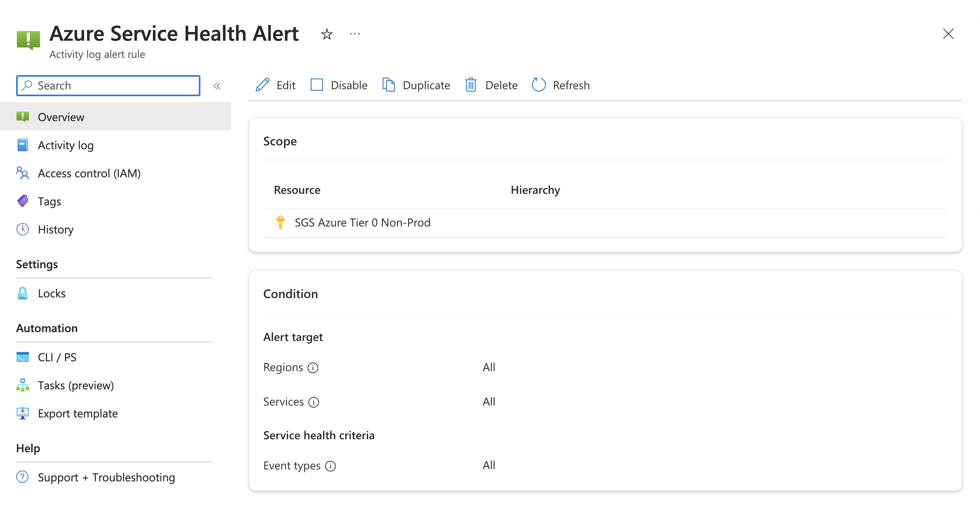
Task: Disable the alert rule
Action: [338, 85]
